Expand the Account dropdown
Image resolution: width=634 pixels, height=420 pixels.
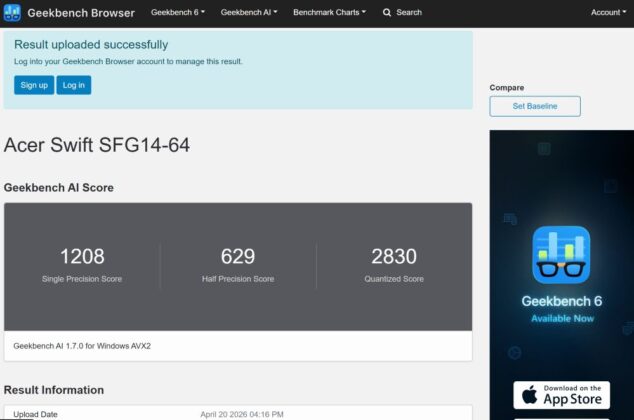coord(608,12)
